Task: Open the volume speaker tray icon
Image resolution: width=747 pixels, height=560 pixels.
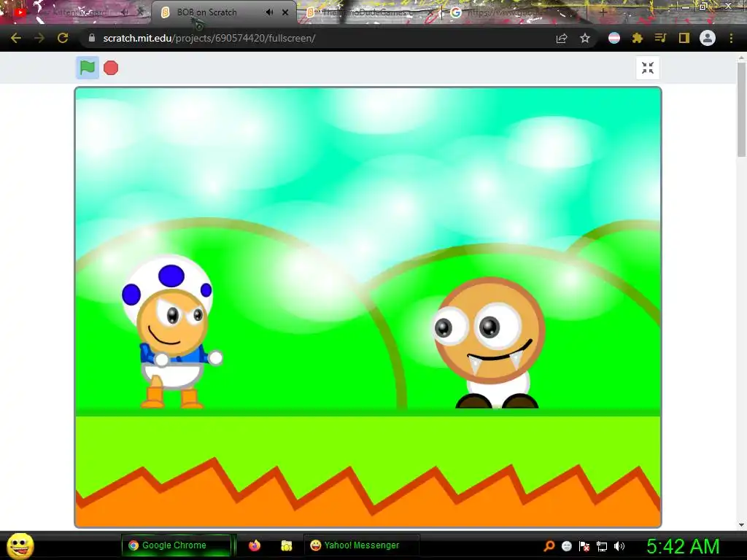Action: coord(619,546)
